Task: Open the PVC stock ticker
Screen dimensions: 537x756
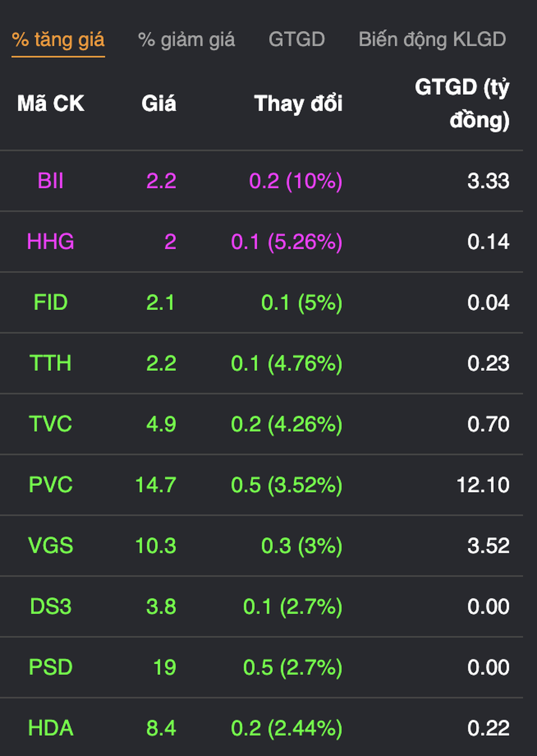Action: tap(51, 485)
